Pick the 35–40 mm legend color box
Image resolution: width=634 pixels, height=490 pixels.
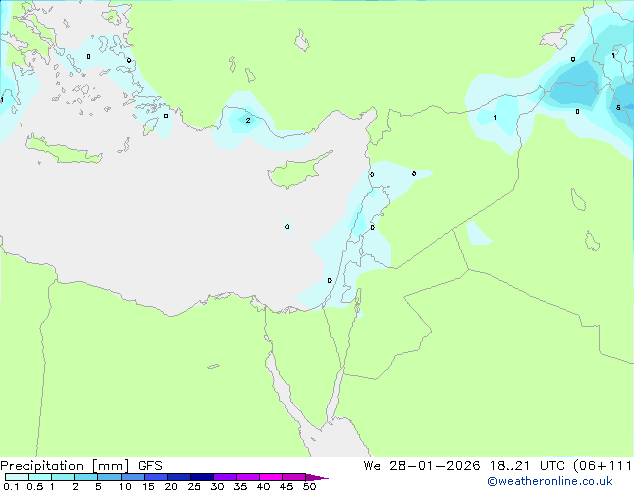coord(247,477)
